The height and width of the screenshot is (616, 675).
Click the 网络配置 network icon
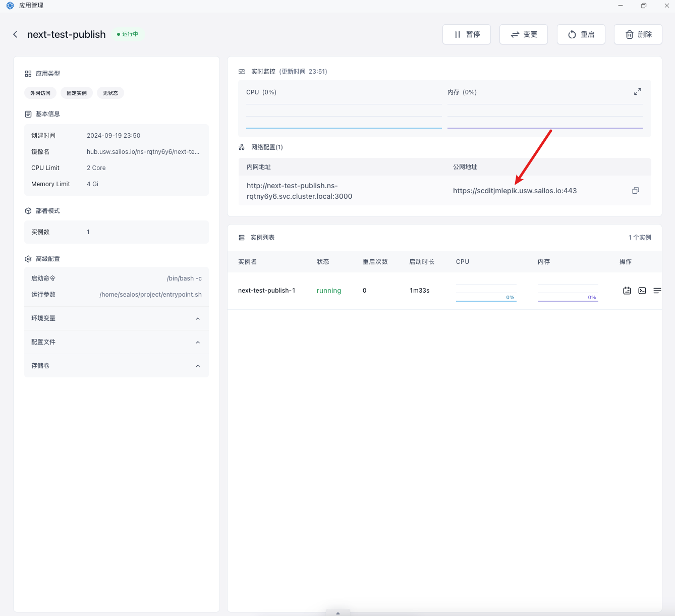[x=242, y=147]
